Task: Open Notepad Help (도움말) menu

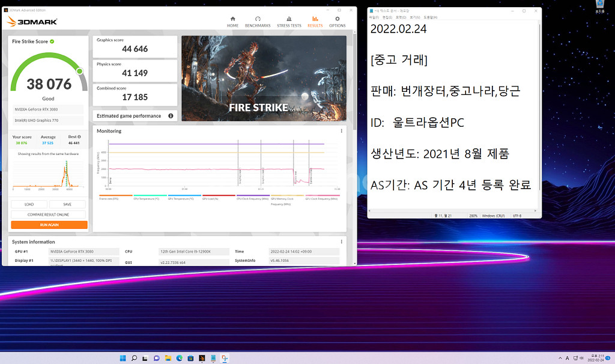Action: pos(430,17)
